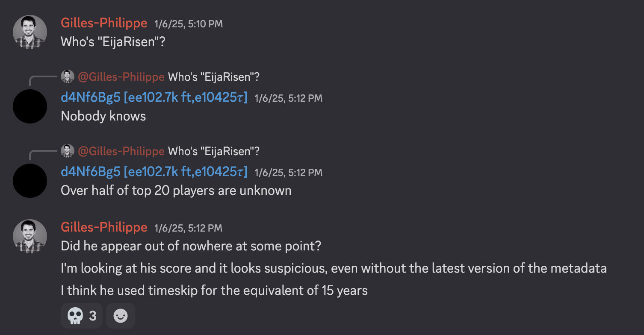Click @Gilles-Philippe mention in reply above 'Nobody knows'

coord(121,77)
